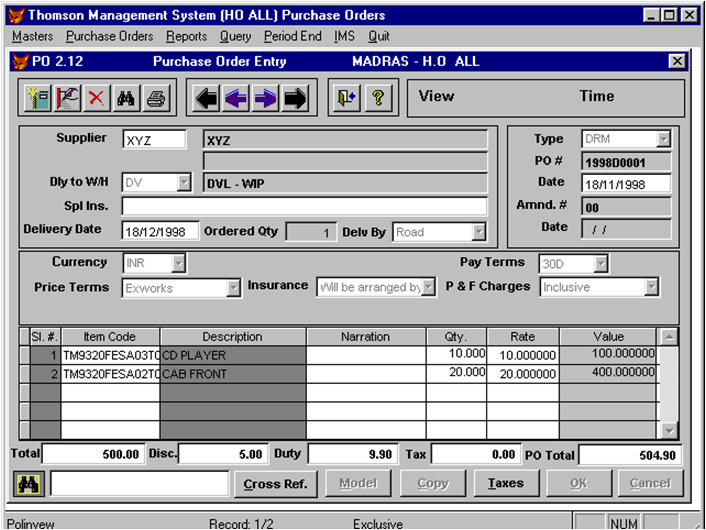Click the binoculars find icon in toolbar
This screenshot has width=706, height=530.
point(126,98)
